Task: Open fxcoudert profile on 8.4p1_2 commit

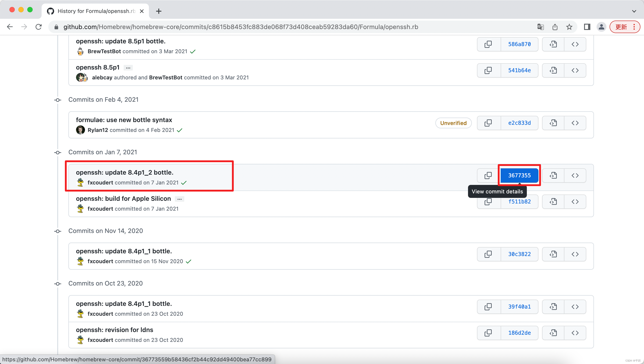Action: 100,183
